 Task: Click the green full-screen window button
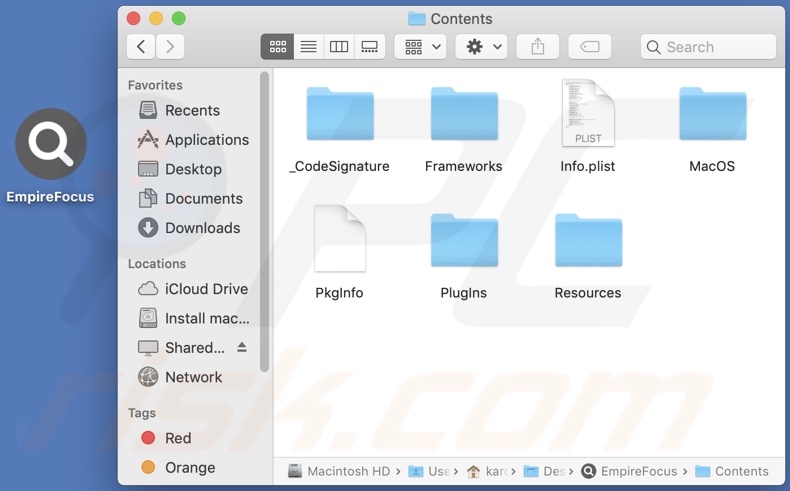pyautogui.click(x=178, y=19)
